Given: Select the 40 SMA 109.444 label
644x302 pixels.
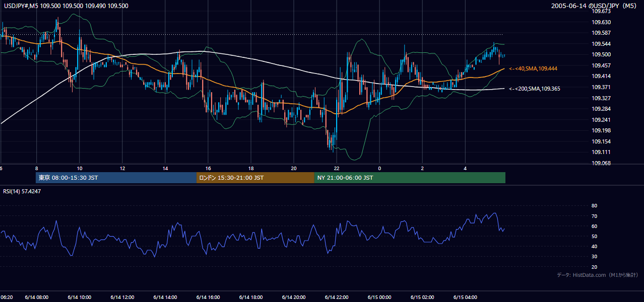Looking at the screenshot, I should (x=533, y=68).
